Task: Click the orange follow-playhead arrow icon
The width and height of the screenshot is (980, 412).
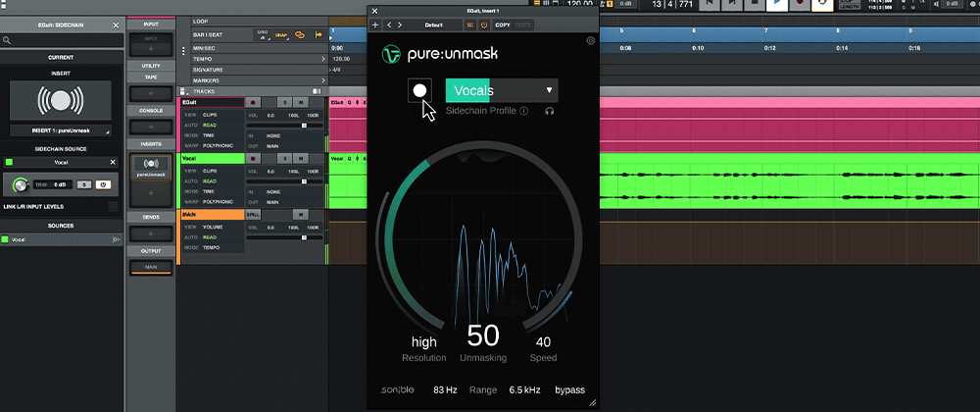Action: pos(318,35)
